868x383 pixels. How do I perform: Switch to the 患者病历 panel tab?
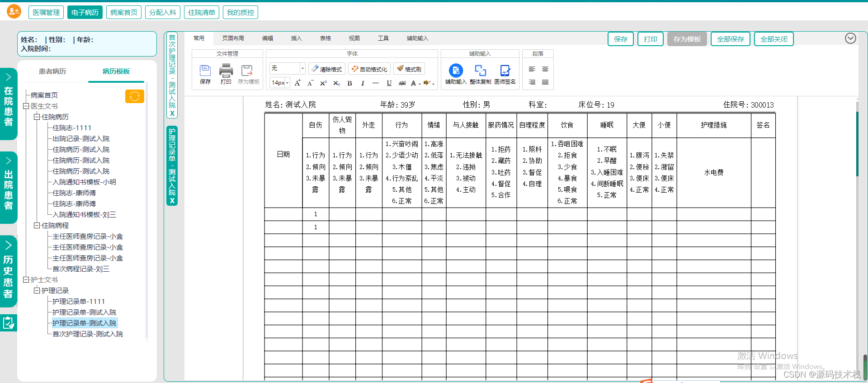pos(52,71)
